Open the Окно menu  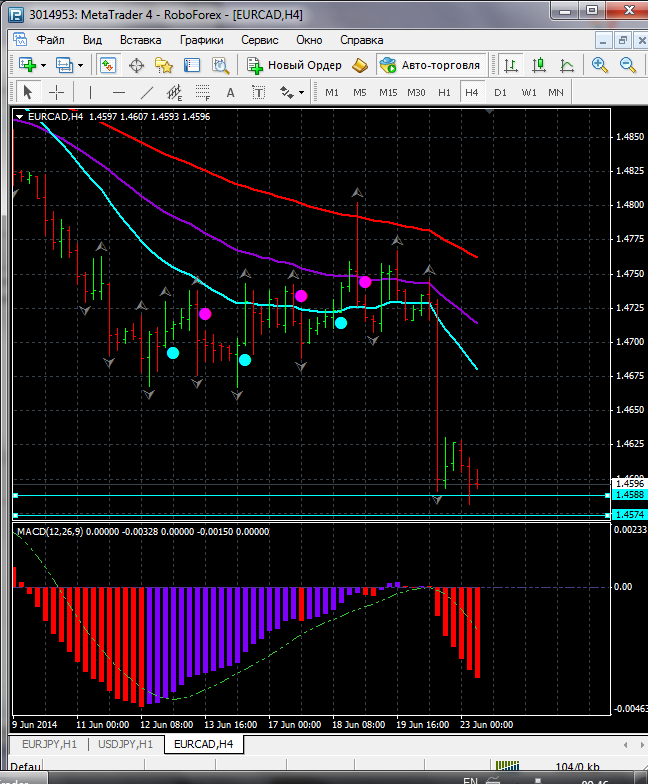[x=309, y=40]
